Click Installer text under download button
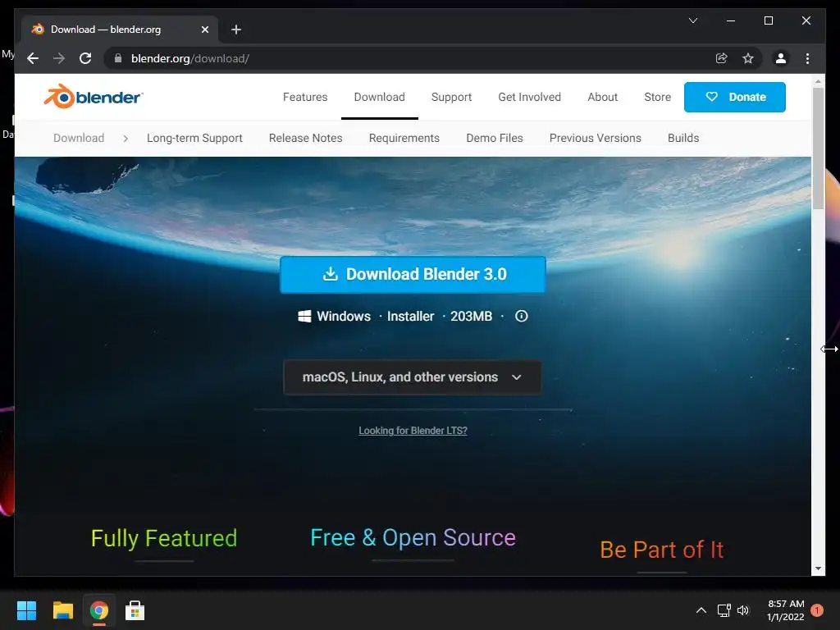Screen dimensions: 840x630 (410, 316)
